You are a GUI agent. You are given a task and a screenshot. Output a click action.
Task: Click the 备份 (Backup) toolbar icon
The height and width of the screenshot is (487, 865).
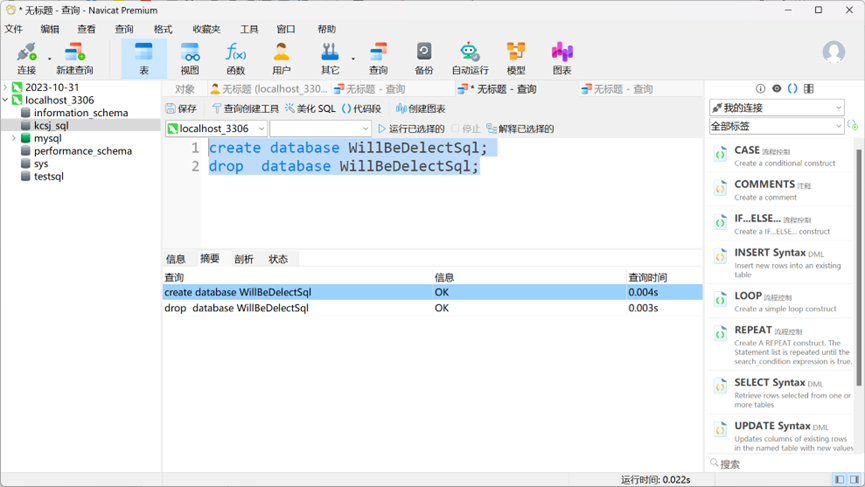click(424, 58)
